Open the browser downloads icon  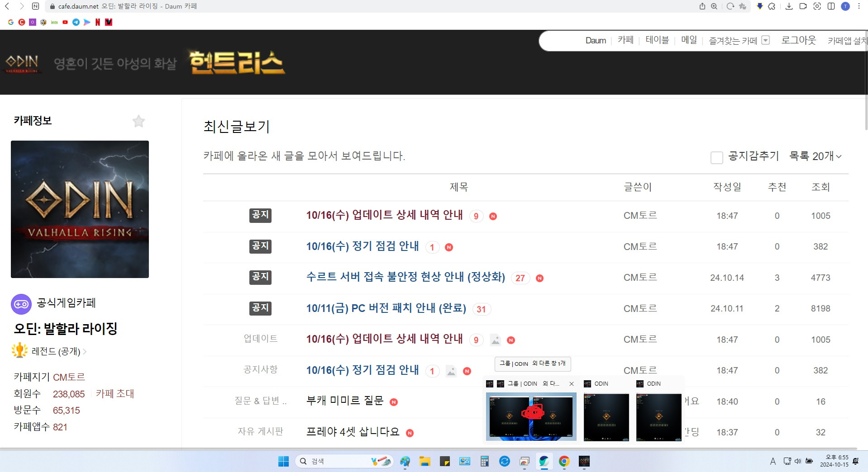(x=789, y=6)
